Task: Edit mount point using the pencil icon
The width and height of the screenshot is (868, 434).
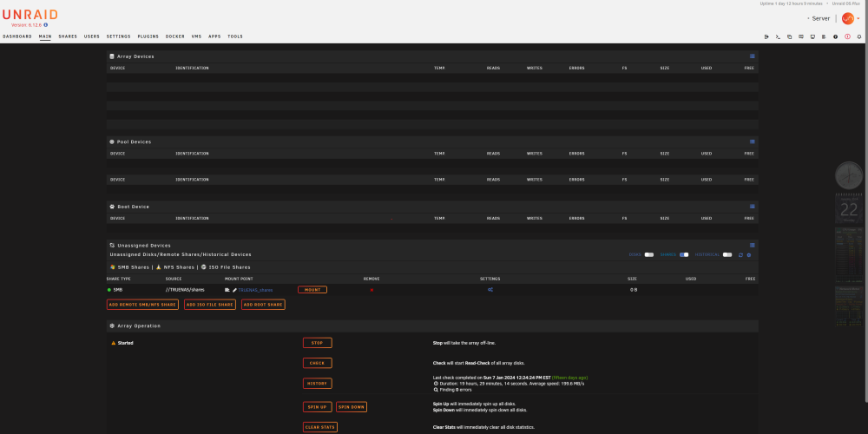Action: [x=234, y=290]
